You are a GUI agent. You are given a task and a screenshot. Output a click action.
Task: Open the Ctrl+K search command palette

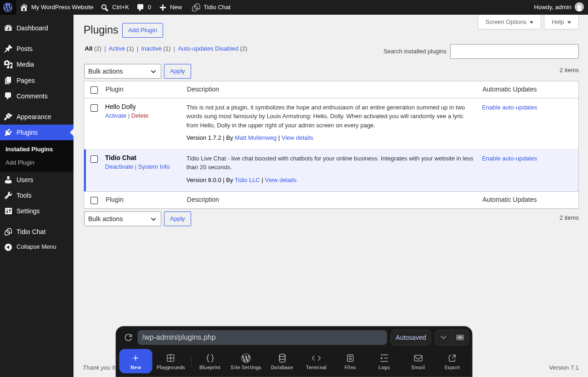click(x=115, y=7)
